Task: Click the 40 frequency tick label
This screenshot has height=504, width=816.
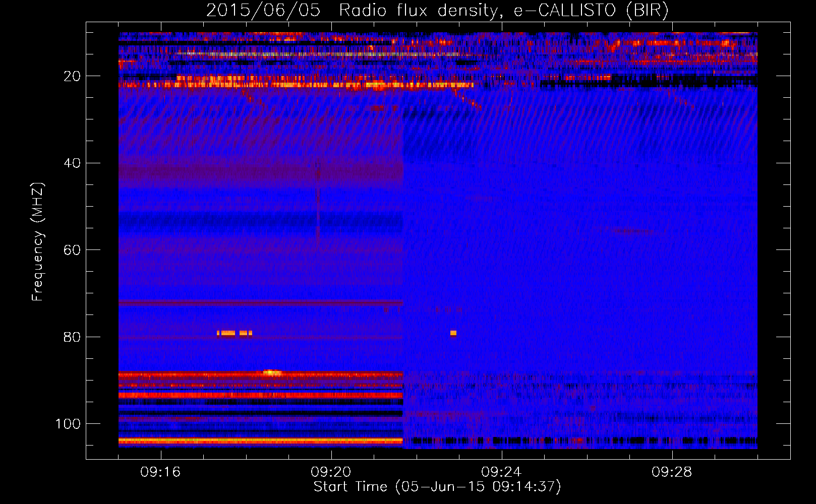Action: pos(72,163)
